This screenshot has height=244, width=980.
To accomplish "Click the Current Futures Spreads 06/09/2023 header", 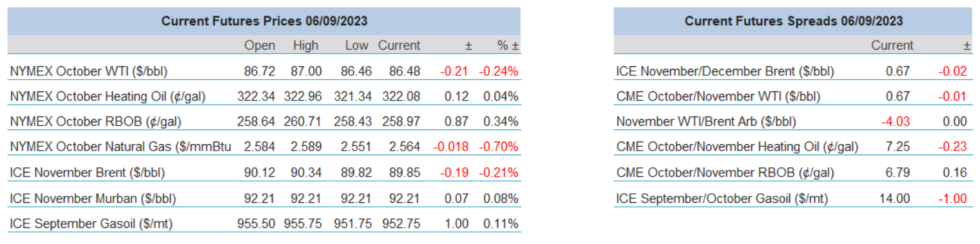I will (x=793, y=21).
